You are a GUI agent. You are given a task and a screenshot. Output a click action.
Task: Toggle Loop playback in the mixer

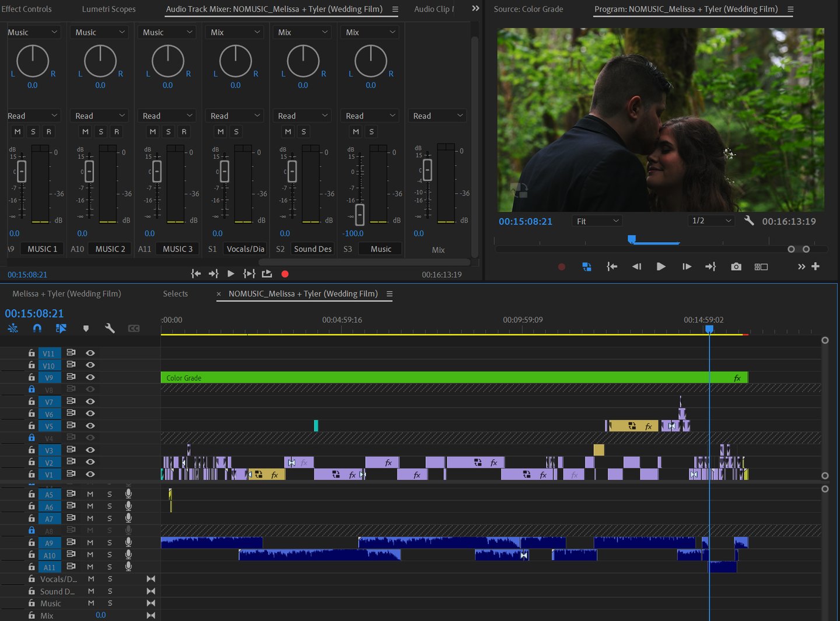[267, 274]
